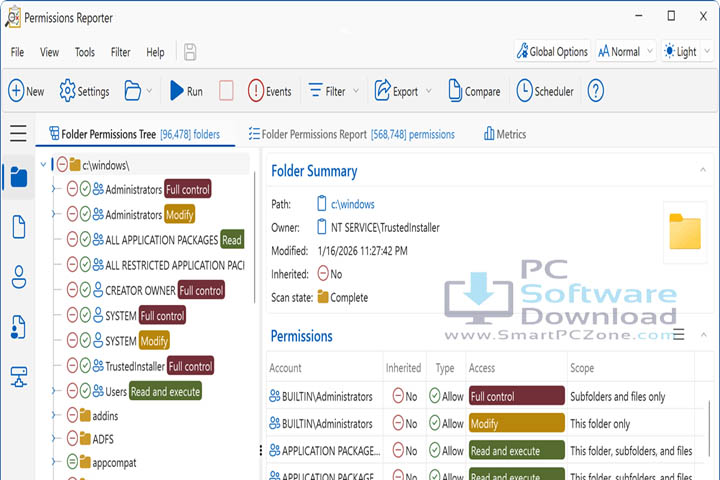
Task: Click the help question mark icon
Action: click(x=596, y=91)
